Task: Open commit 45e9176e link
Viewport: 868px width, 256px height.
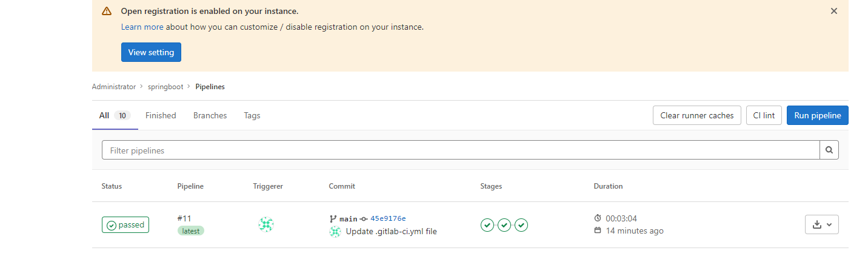Action: click(388, 218)
